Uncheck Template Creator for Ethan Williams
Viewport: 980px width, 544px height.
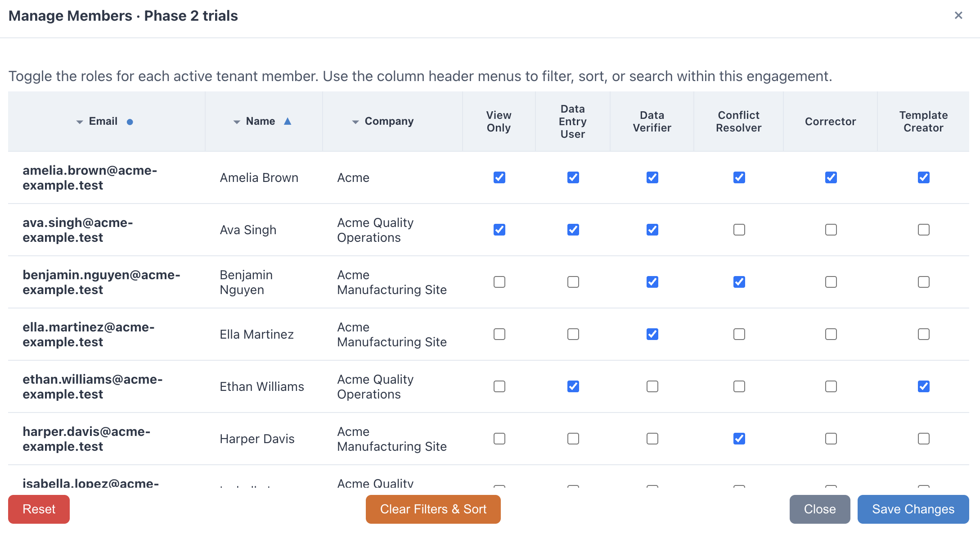click(923, 386)
